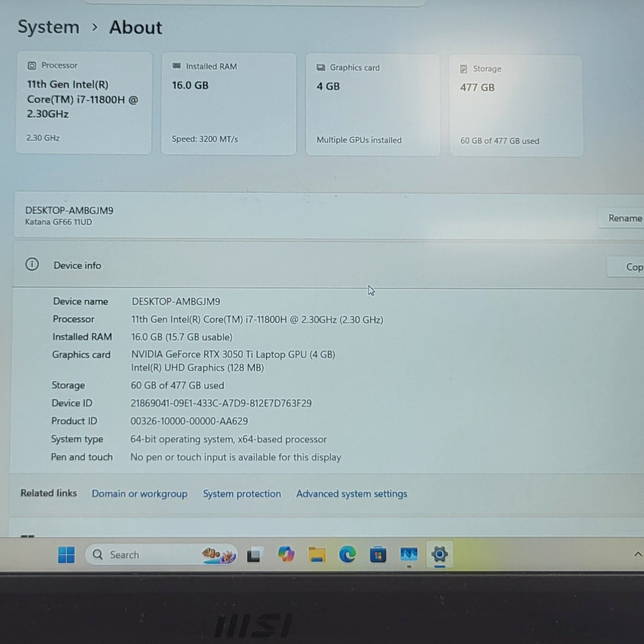
Task: Open the blue wave app on taskbar
Action: pyautogui.click(x=409, y=555)
